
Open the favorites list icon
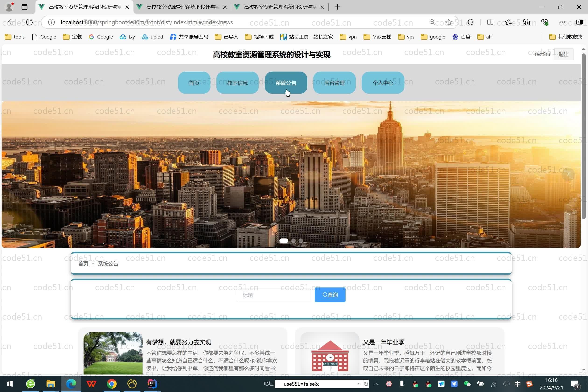click(508, 22)
